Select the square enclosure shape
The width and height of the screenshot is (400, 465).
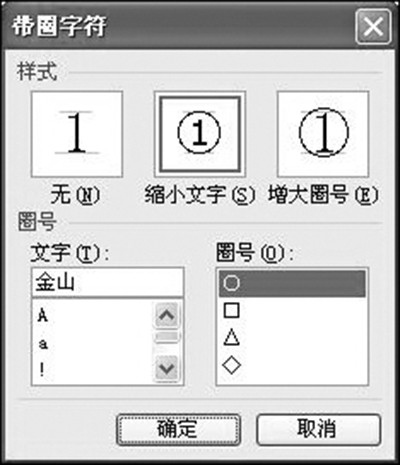[x=292, y=310]
